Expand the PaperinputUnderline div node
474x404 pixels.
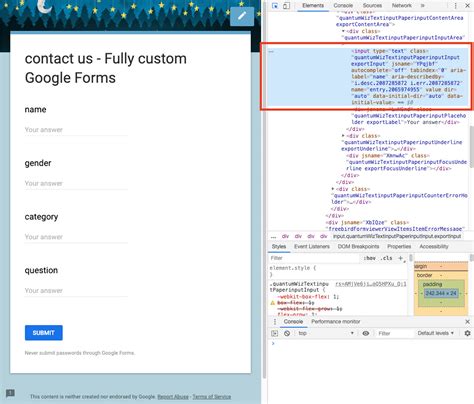[x=343, y=136]
